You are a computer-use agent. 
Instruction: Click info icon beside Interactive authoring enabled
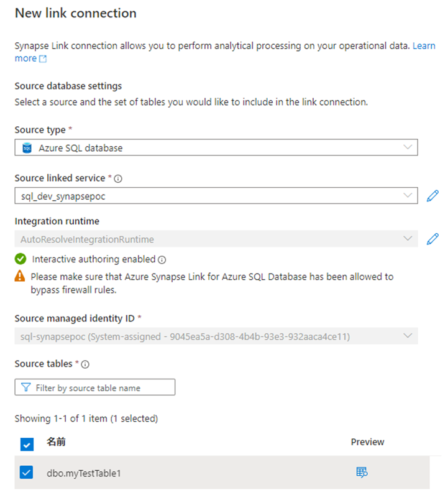[x=162, y=260]
